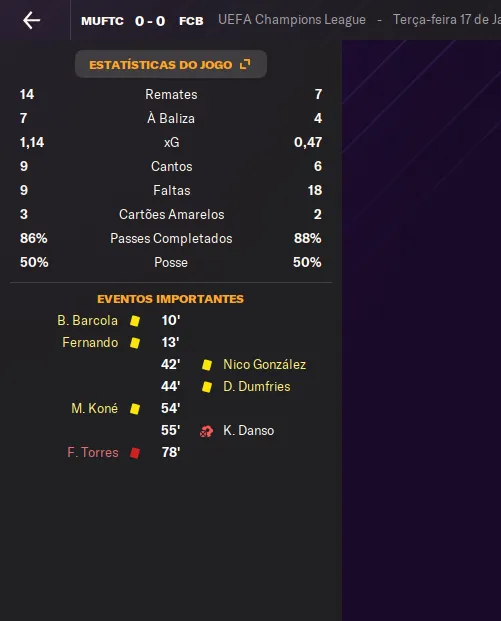501x621 pixels.
Task: Click B. Barcola's yellow card icon
Action: tap(135, 320)
